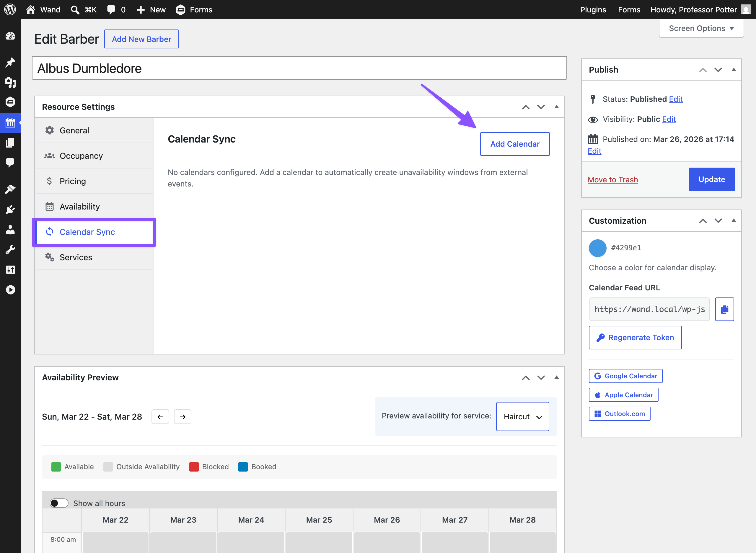Image resolution: width=756 pixels, height=553 pixels.
Task: Open the Services settings tab
Action: (x=76, y=257)
